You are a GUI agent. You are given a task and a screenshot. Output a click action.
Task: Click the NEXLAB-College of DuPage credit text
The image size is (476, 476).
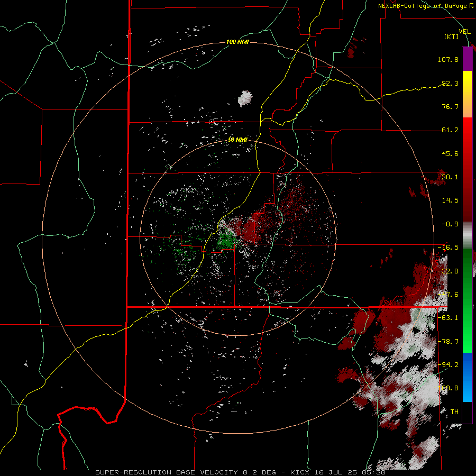[x=423, y=6]
